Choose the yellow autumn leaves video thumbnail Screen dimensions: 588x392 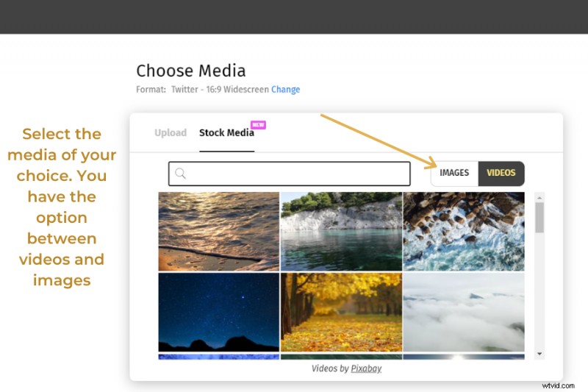click(341, 312)
